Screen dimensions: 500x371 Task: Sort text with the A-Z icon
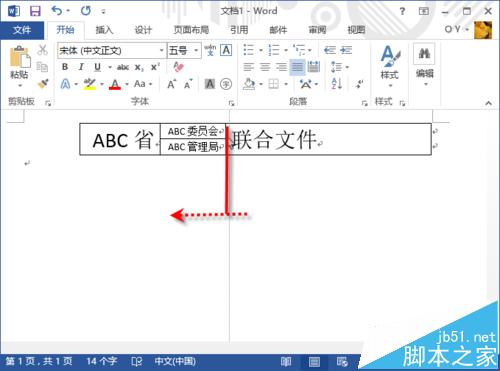coord(336,84)
